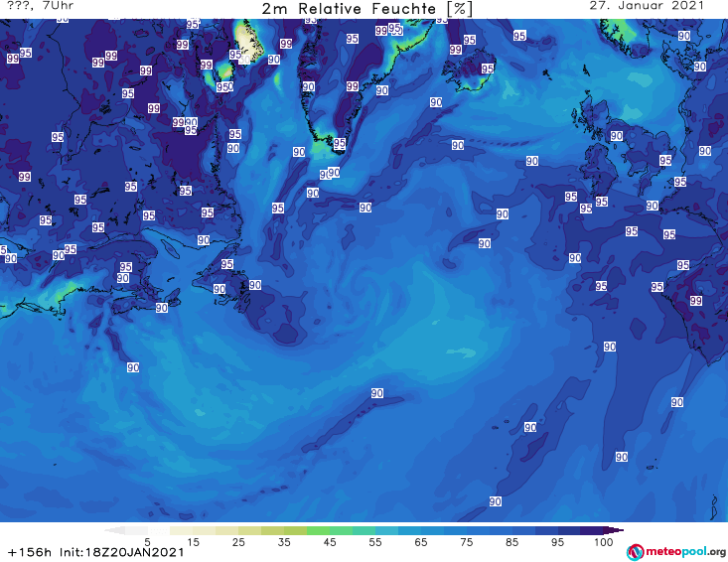This screenshot has width=728, height=562.
Task: Click the 65 label under the color bar
Action: [420, 542]
